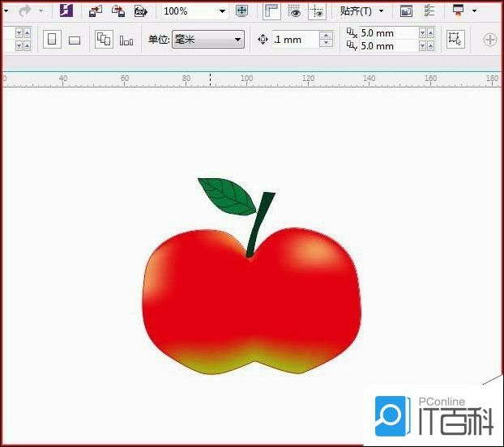The image size is (504, 447).
Task: Open the 单位 units dropdown showing 毫米
Action: click(208, 40)
